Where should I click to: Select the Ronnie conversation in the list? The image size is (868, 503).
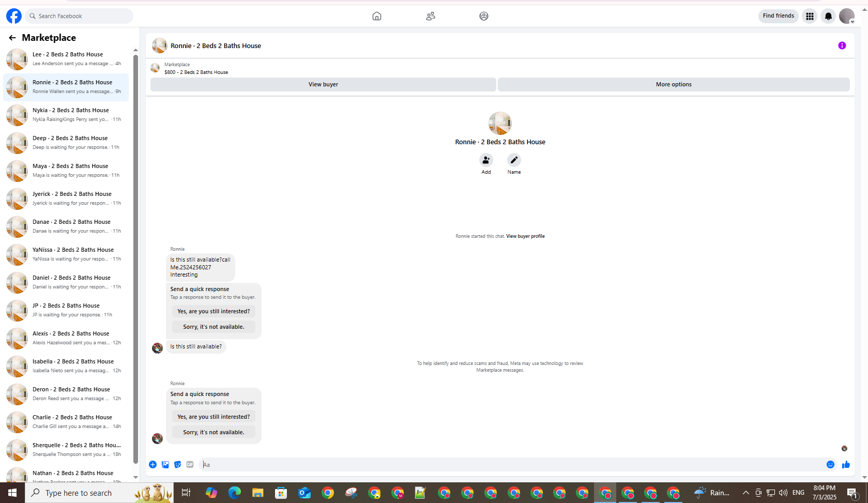pos(66,87)
